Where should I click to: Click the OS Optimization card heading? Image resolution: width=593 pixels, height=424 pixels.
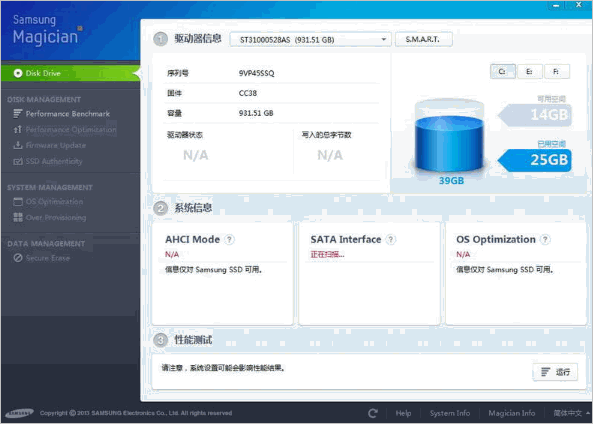click(496, 240)
